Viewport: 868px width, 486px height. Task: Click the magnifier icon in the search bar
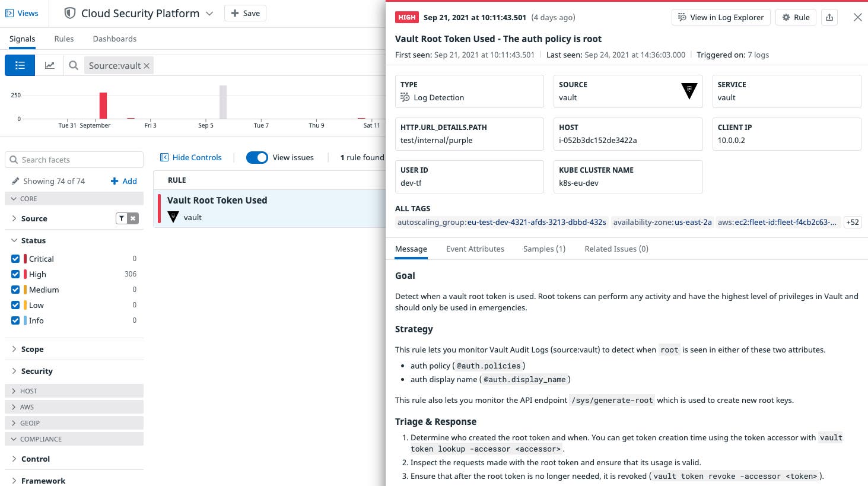pyautogui.click(x=73, y=65)
